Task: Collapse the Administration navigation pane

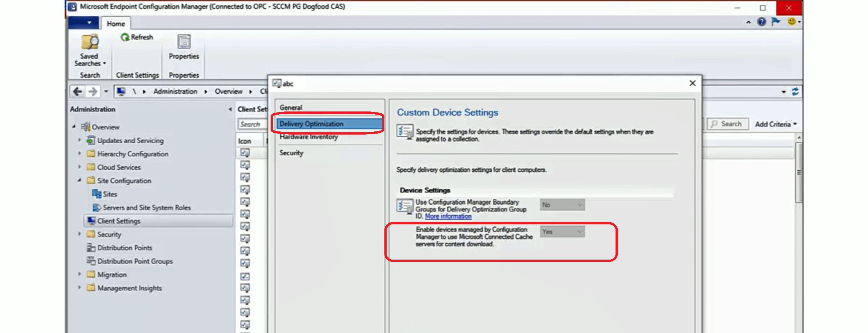Action: pos(230,109)
